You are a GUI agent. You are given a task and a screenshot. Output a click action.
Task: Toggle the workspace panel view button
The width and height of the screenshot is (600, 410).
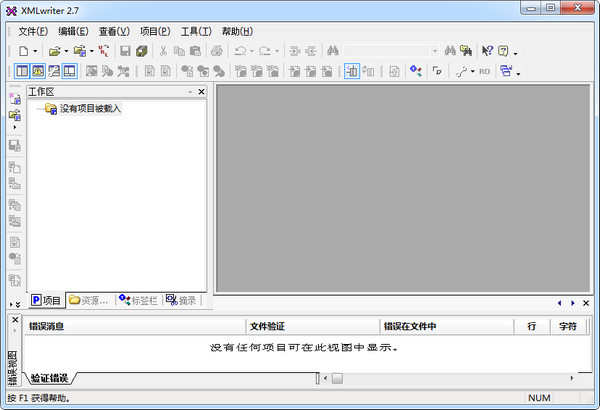tap(22, 71)
